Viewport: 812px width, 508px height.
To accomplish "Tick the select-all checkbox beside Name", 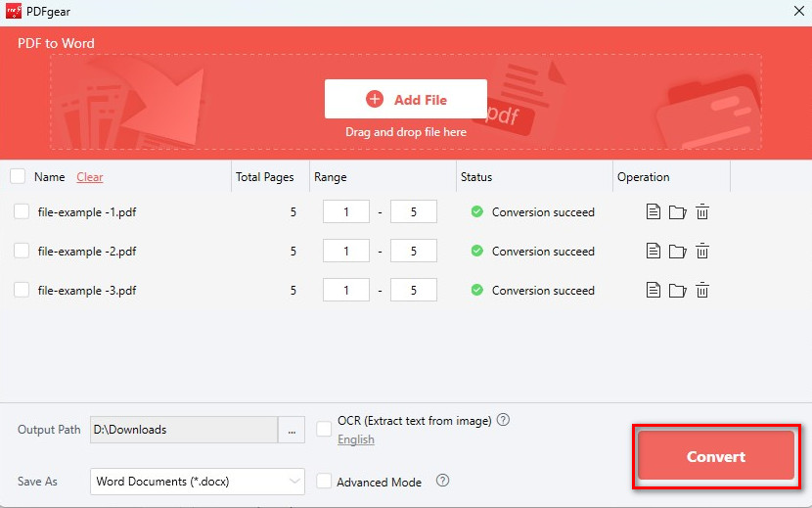I will click(x=18, y=177).
